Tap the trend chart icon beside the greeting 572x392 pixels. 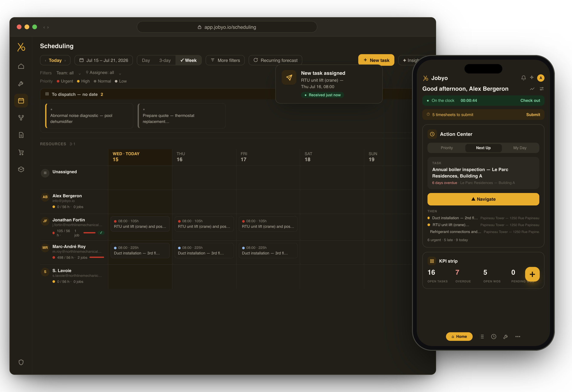(x=532, y=89)
